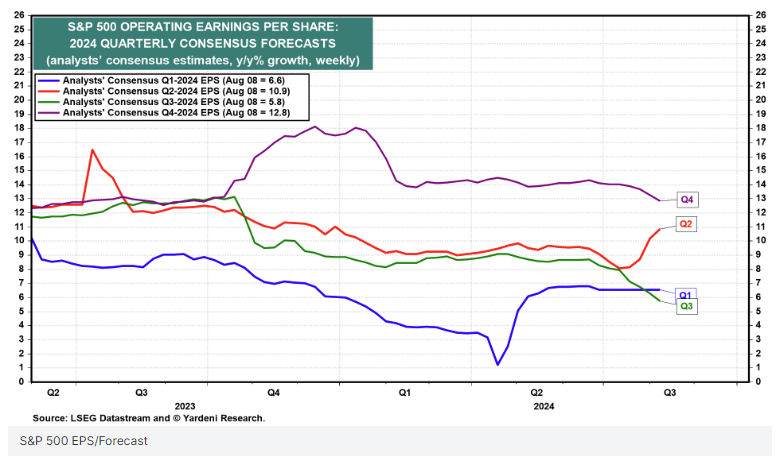Click the blue Q1 end-of-line label box
The image size is (780, 459).
pyautogui.click(x=688, y=295)
